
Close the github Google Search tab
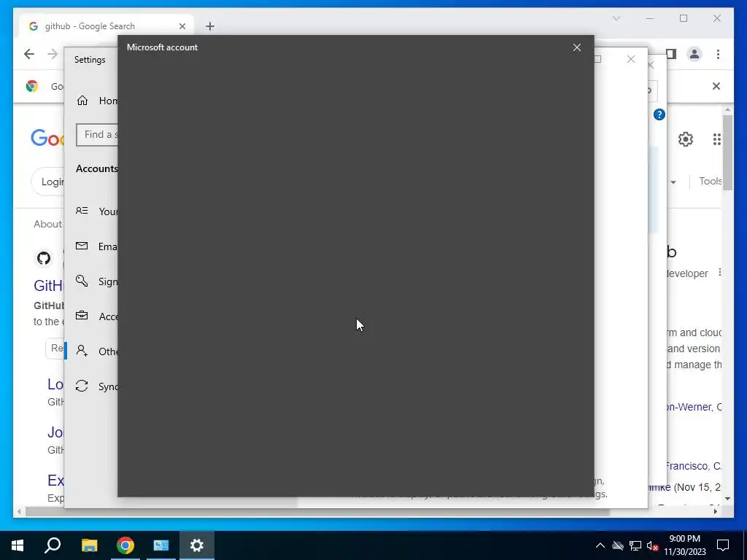[x=182, y=26]
